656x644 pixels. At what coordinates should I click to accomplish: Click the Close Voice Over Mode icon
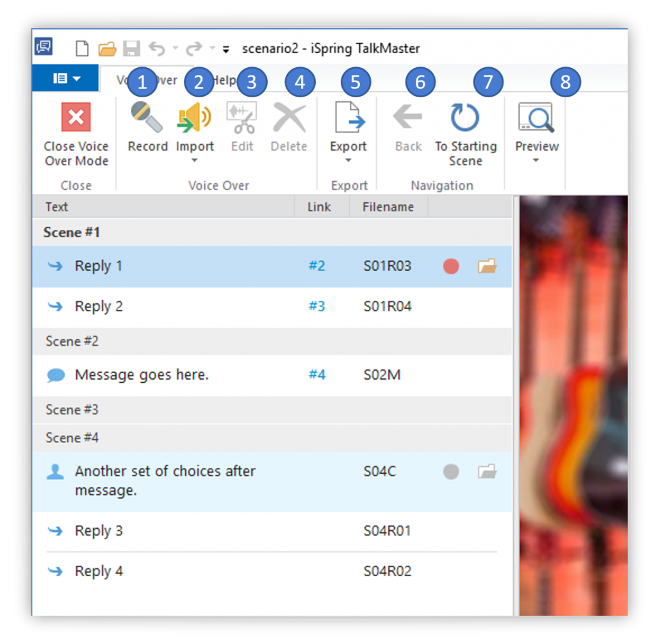pos(76,118)
